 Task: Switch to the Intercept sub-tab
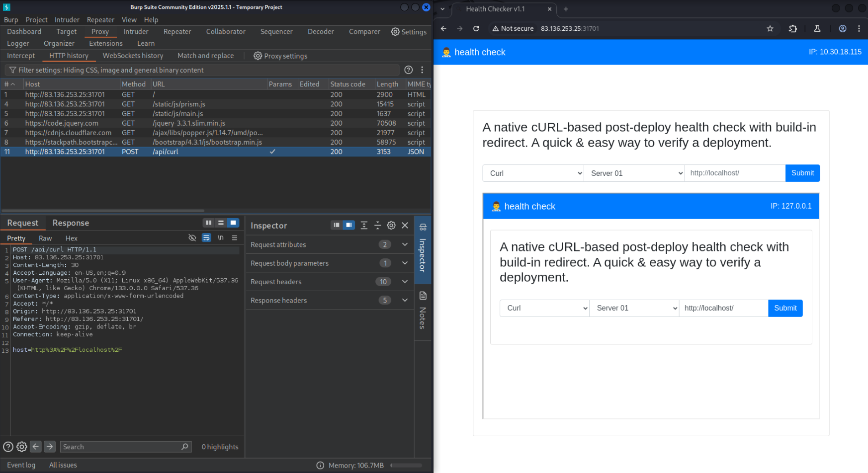pos(21,56)
